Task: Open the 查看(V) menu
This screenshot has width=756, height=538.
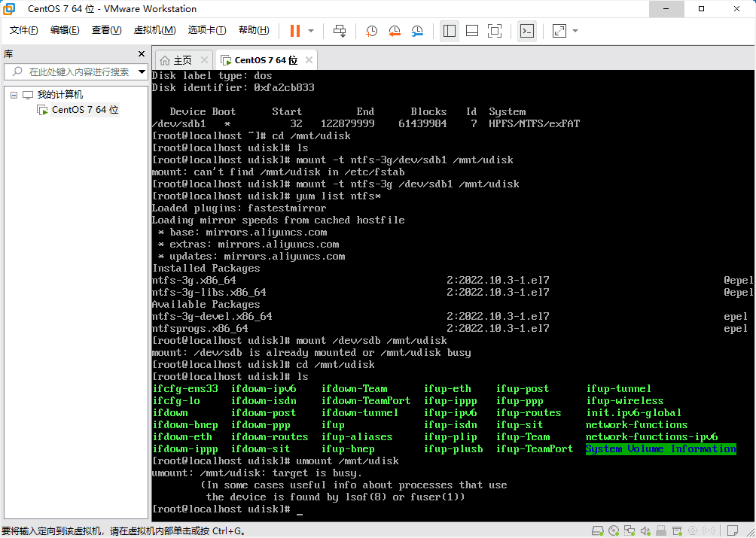Action: point(106,30)
